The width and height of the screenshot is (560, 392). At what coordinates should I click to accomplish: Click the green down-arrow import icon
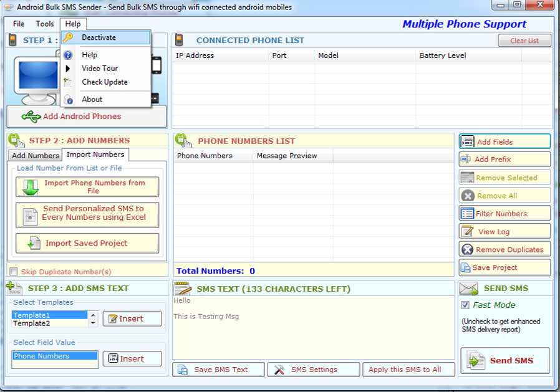tap(31, 187)
